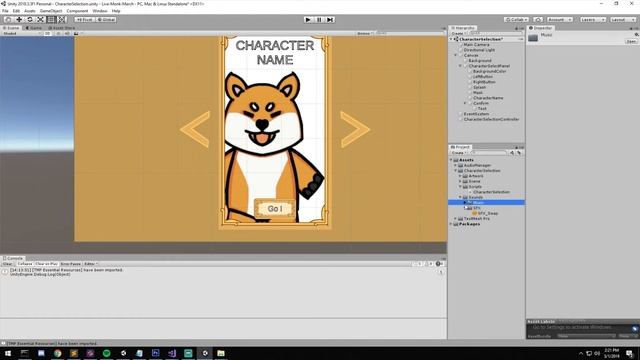Collapse the Confirm object
640x360 pixels.
465,103
